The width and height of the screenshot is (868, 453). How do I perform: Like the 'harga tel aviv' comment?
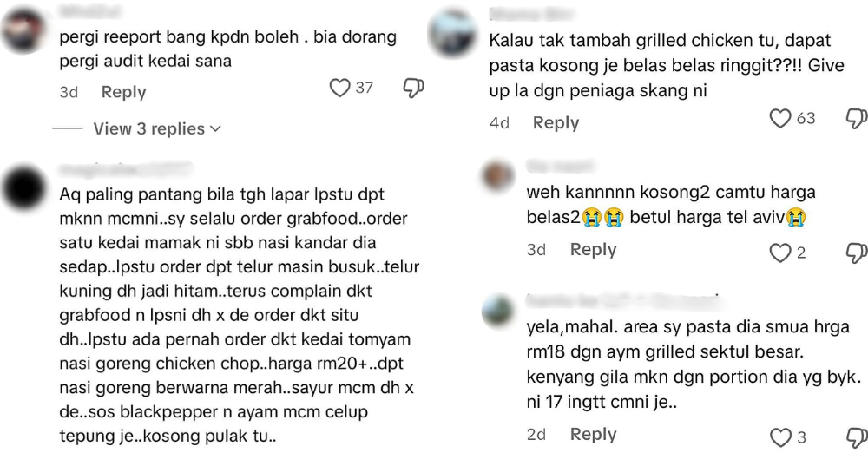pos(780,253)
